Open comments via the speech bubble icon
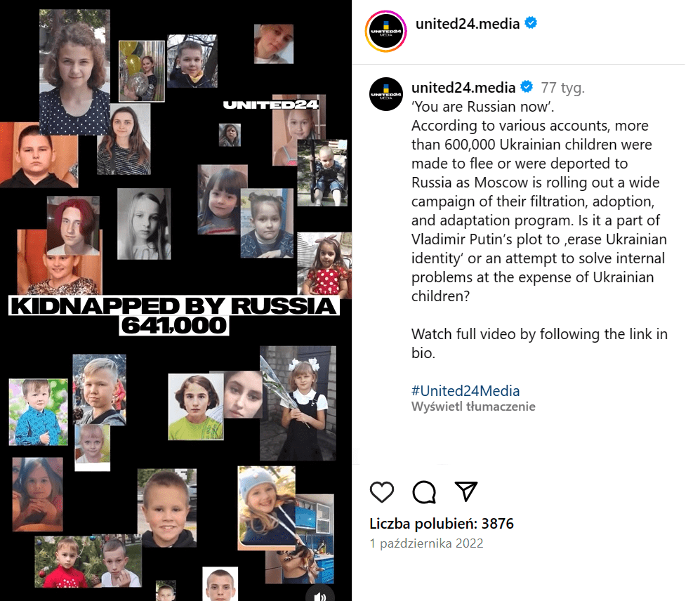 [x=423, y=492]
